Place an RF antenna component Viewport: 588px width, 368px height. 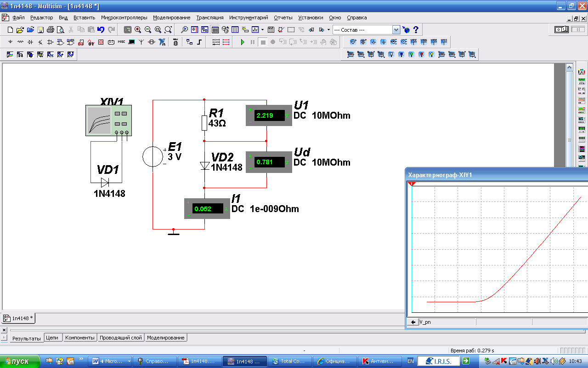tap(141, 42)
